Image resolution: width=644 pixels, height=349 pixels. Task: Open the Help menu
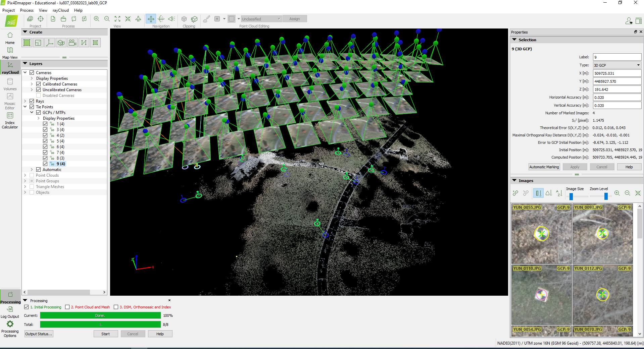coord(78,10)
